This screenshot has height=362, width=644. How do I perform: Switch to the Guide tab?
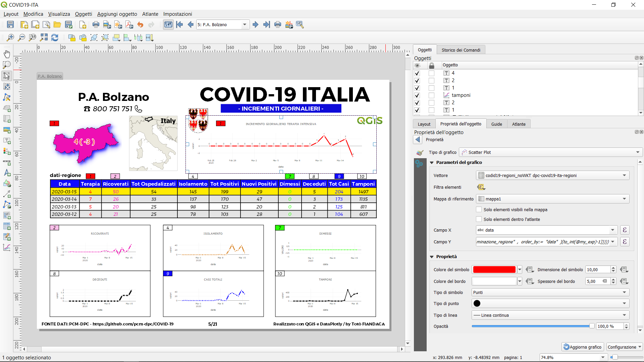(496, 124)
